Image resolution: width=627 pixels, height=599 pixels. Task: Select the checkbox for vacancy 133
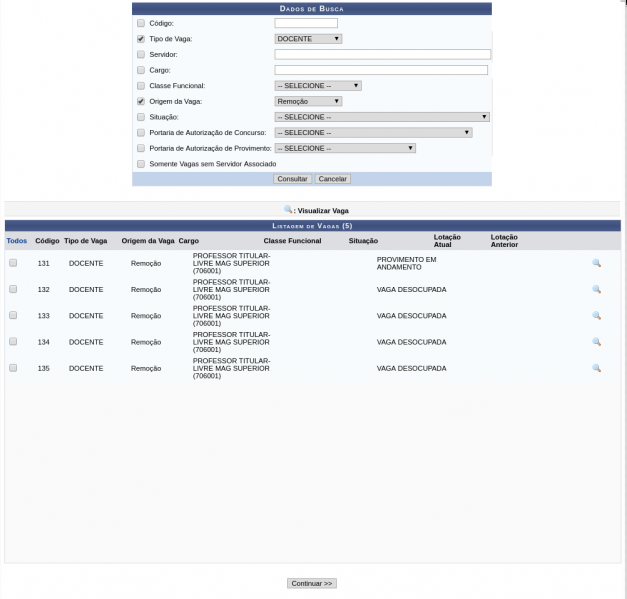(13, 315)
